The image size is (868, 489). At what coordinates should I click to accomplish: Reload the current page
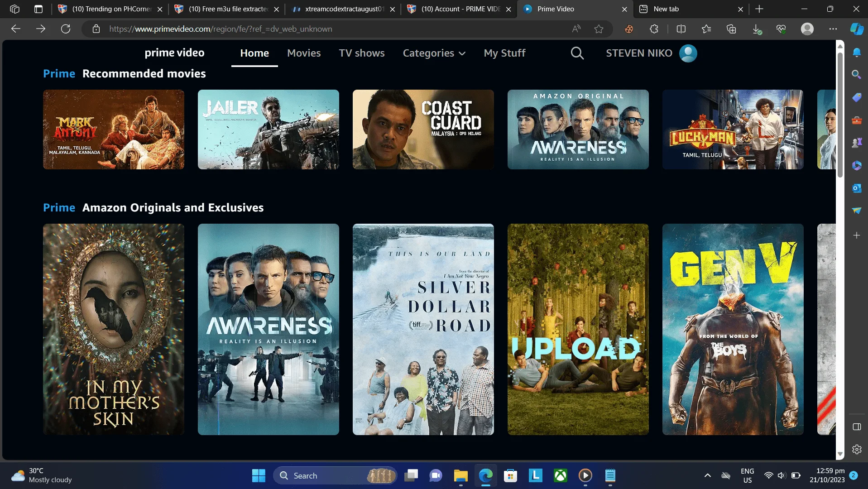pyautogui.click(x=66, y=29)
